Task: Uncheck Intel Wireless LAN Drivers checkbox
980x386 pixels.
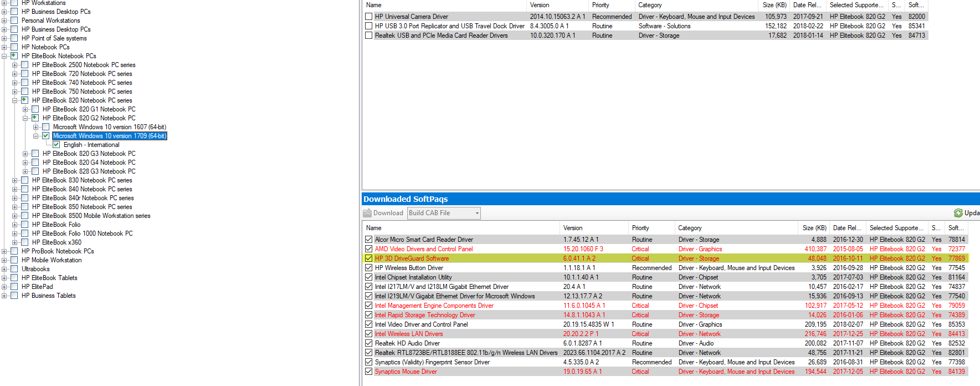Action: [368, 334]
